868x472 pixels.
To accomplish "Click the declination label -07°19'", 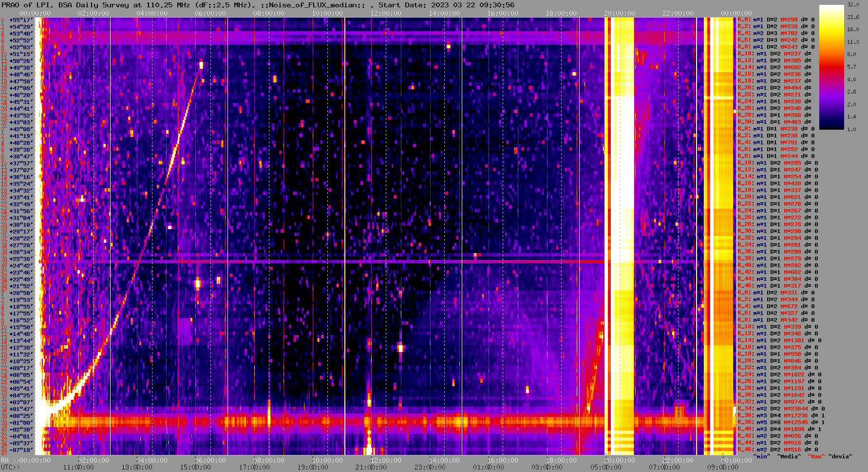I will tap(21, 450).
